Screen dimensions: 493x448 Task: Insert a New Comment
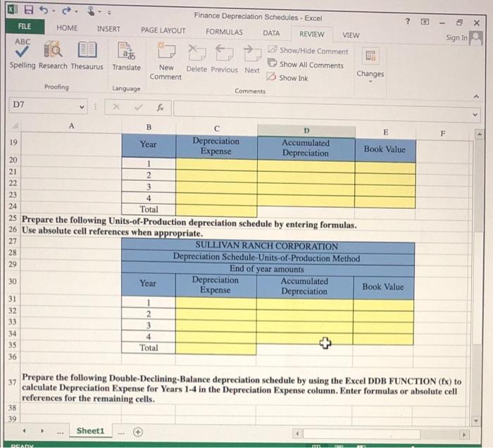click(x=166, y=62)
